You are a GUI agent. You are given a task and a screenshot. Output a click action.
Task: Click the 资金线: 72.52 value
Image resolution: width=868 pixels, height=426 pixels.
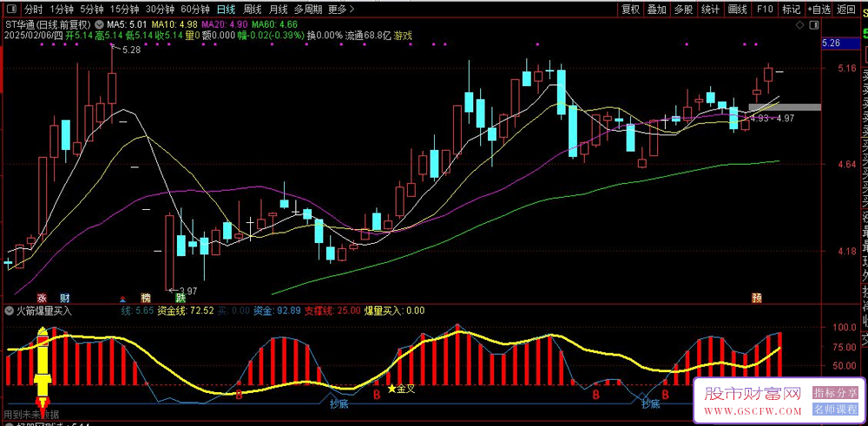[x=186, y=311]
